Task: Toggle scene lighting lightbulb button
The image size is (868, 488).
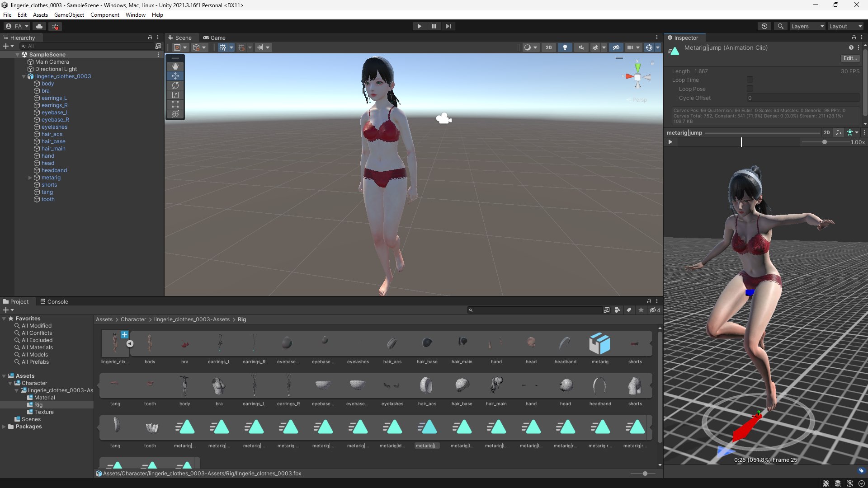Action: pos(565,47)
